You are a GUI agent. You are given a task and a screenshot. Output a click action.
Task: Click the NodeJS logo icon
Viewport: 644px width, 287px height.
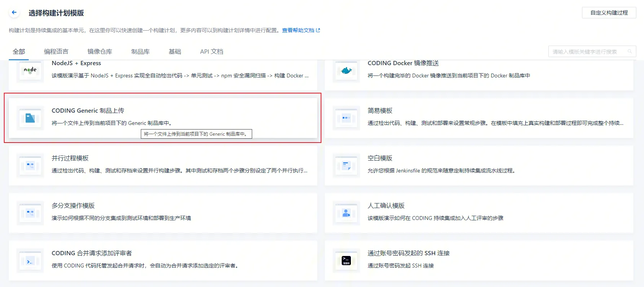[x=30, y=71]
